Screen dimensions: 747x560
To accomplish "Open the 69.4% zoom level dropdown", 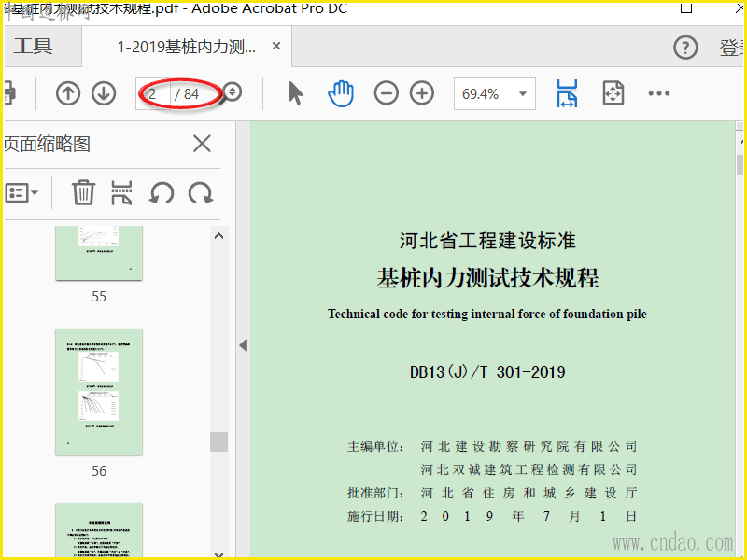I will [x=495, y=94].
